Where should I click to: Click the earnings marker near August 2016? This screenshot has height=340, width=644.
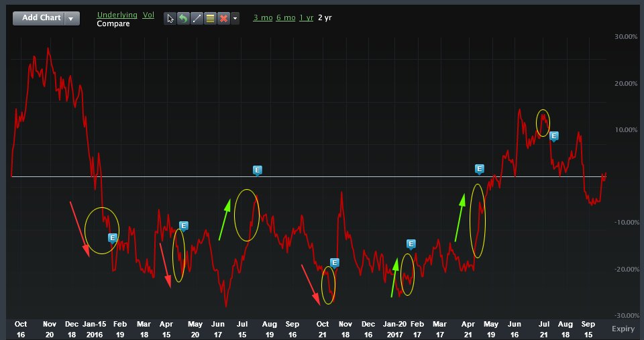pyautogui.click(x=257, y=170)
